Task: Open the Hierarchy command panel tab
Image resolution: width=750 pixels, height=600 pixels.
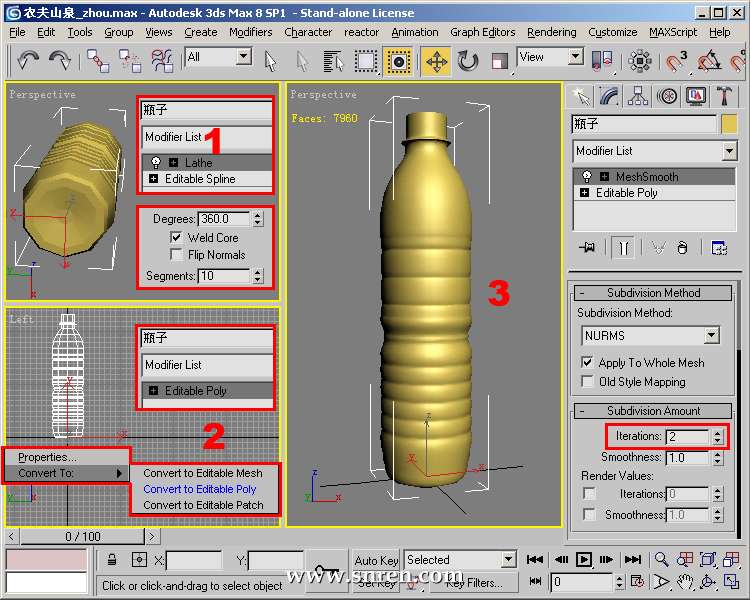Action: 638,96
